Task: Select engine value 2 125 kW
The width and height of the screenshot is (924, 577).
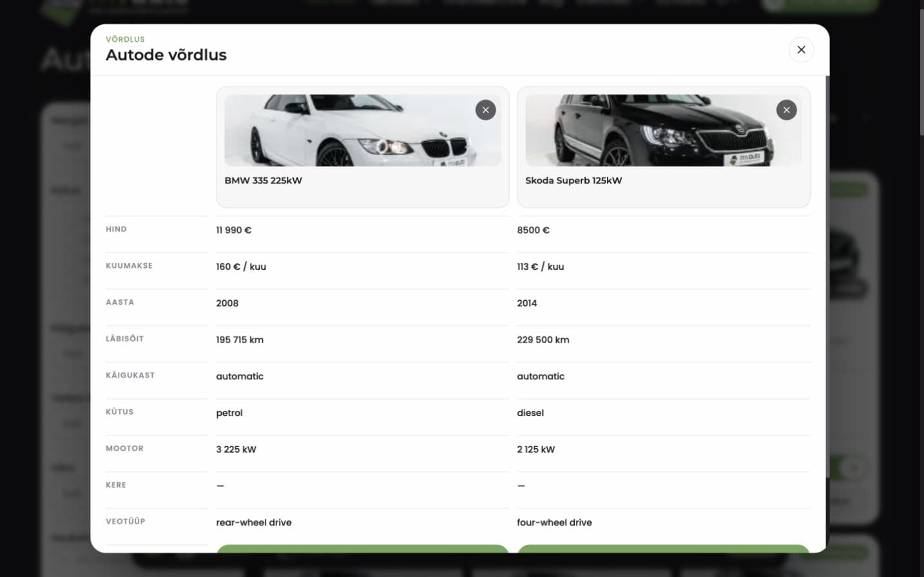Action: (x=535, y=449)
